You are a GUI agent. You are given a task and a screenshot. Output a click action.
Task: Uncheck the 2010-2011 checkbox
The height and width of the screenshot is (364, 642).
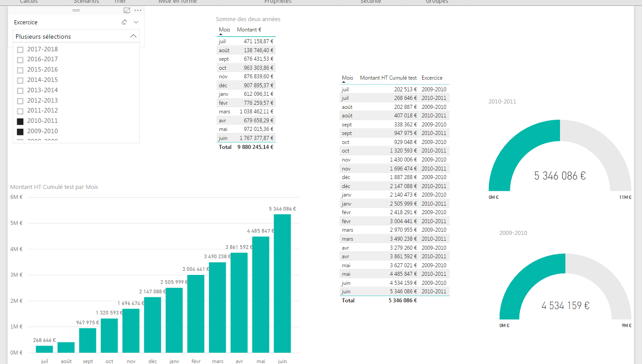coord(20,121)
